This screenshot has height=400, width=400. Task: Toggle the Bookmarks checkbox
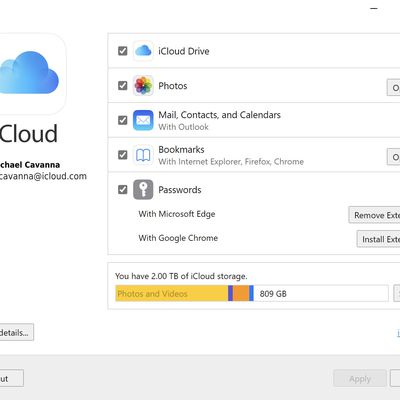pos(123,155)
